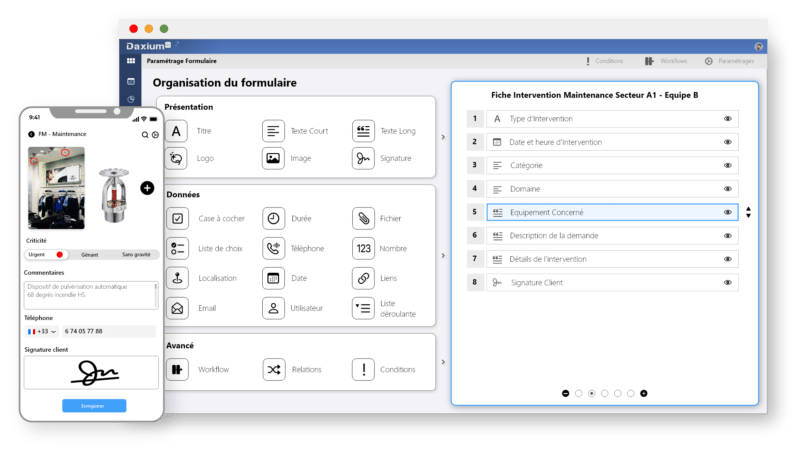Add an Email field
The width and height of the screenshot is (800, 455).
click(178, 308)
